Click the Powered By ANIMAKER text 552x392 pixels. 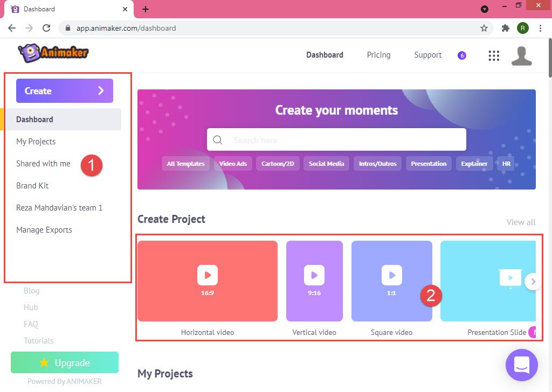coord(65,381)
